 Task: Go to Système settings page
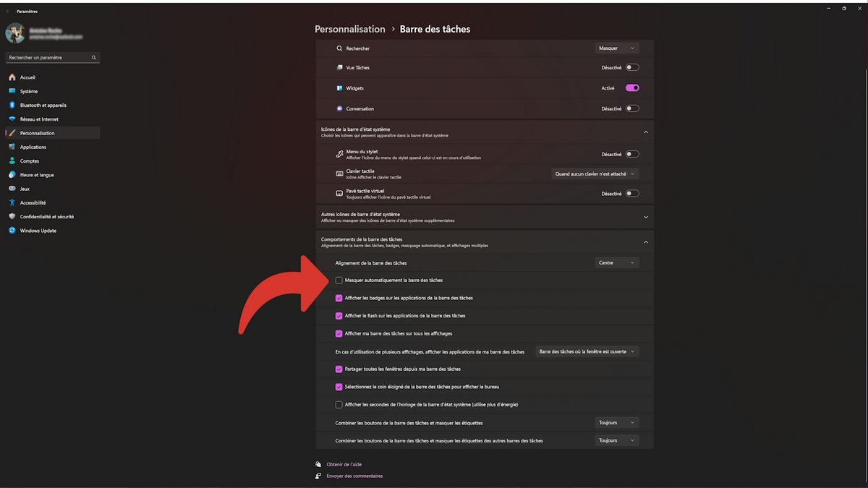[53, 91]
